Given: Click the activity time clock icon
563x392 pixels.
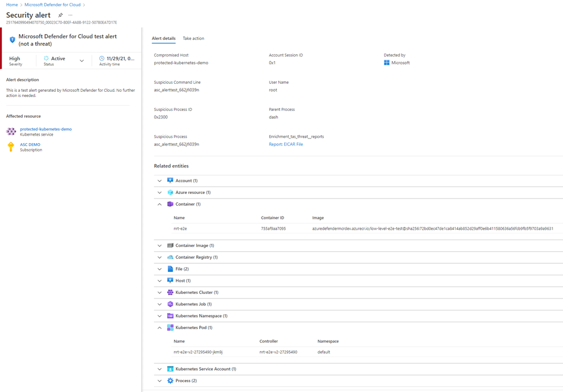Looking at the screenshot, I should [102, 58].
